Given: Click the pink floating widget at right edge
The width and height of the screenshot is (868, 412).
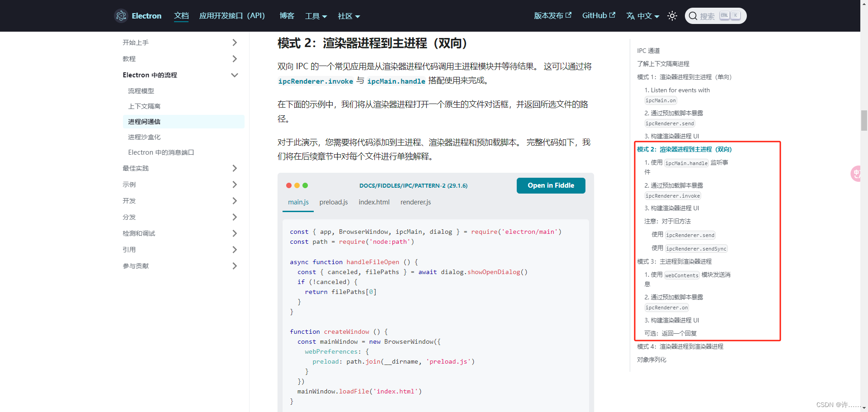Looking at the screenshot, I should (x=855, y=174).
